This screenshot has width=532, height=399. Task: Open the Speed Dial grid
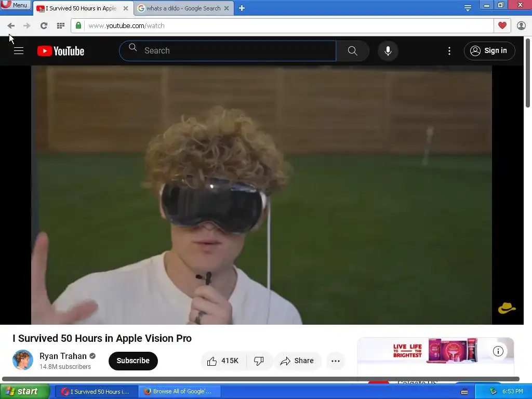pyautogui.click(x=61, y=26)
